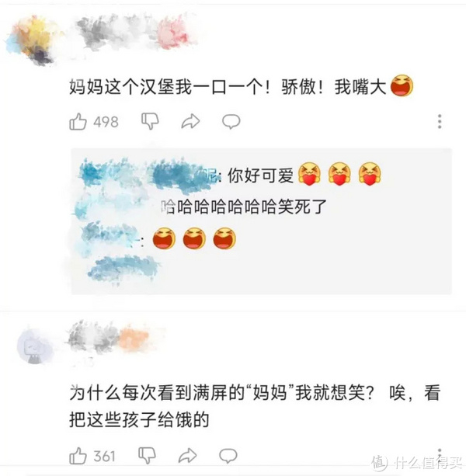Dislike the hamburger comment
Screen dimensions: 466x476
point(150,121)
